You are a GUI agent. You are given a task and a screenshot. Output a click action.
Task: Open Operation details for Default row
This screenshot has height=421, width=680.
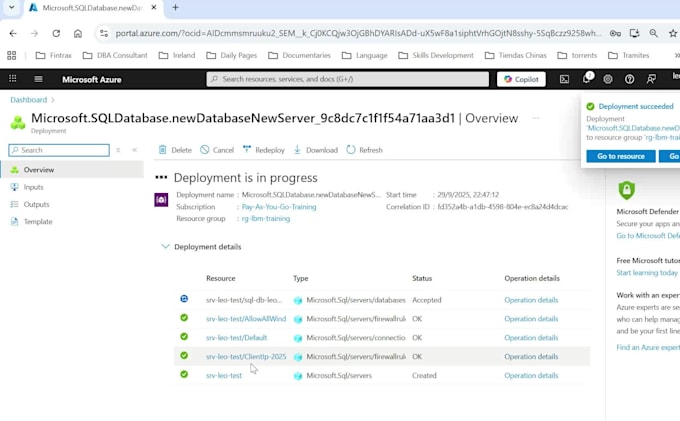(x=531, y=338)
